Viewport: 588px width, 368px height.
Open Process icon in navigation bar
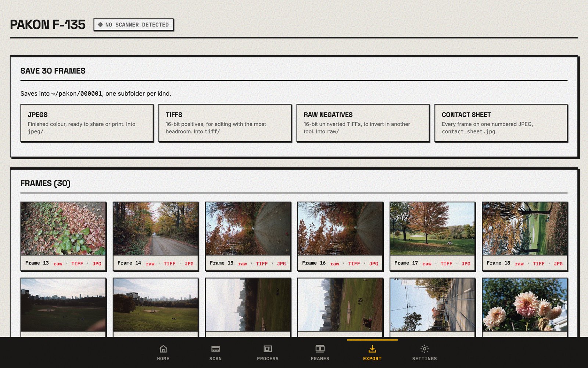268,348
